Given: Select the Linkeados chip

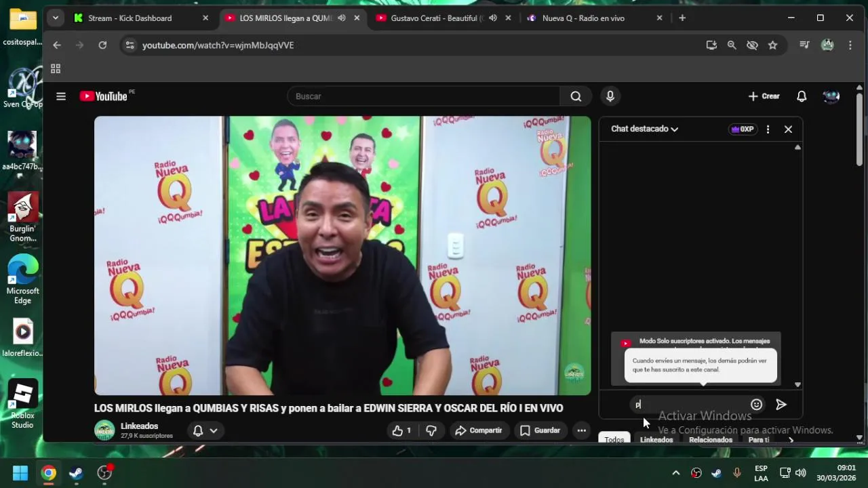Looking at the screenshot, I should click(x=656, y=440).
